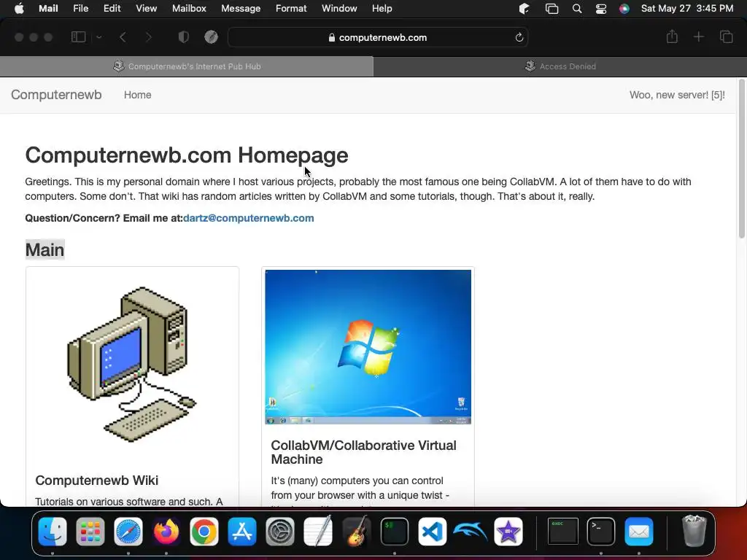
Task: Reload the page with the refresh icon
Action: coord(519,37)
